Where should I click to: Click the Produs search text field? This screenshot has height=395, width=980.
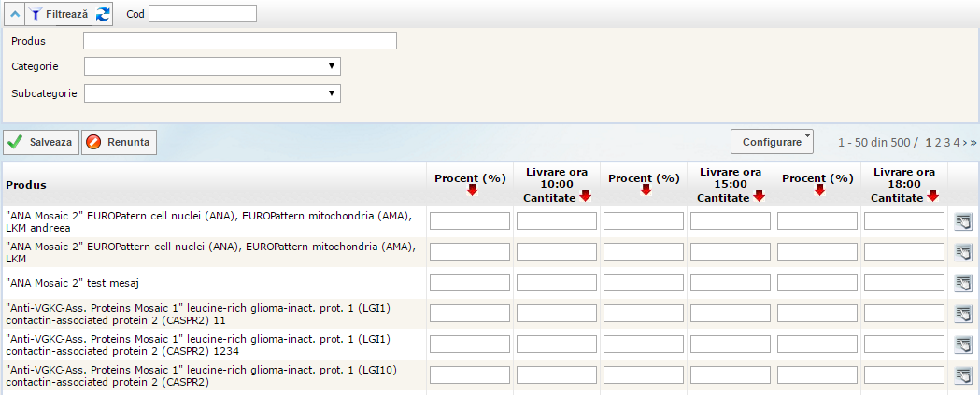pyautogui.click(x=239, y=40)
